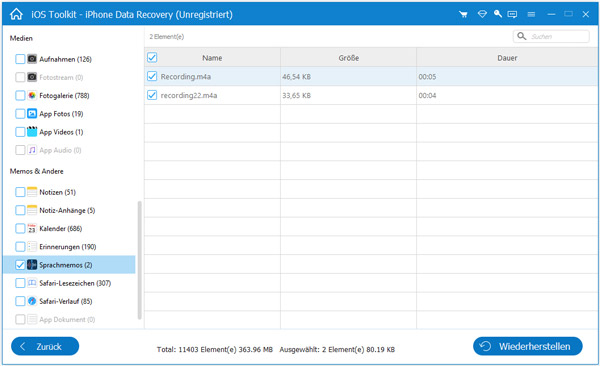
Task: Open the key register icon
Action: (497, 14)
